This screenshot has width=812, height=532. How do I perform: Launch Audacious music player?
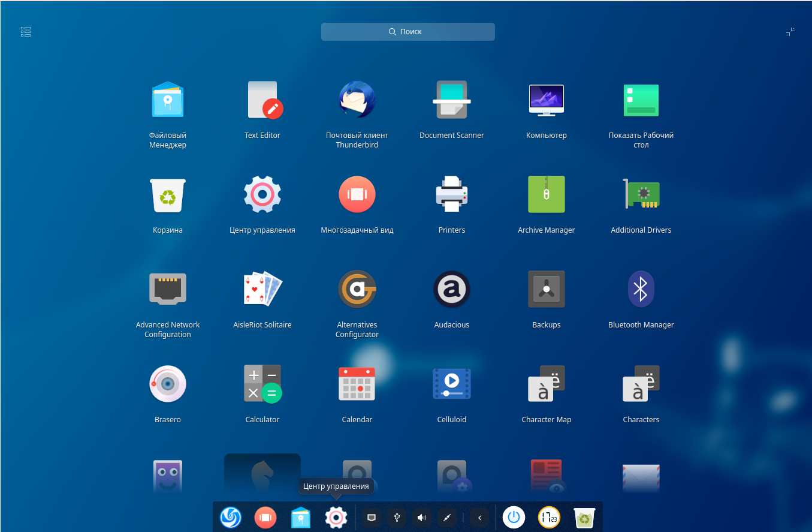(452, 289)
